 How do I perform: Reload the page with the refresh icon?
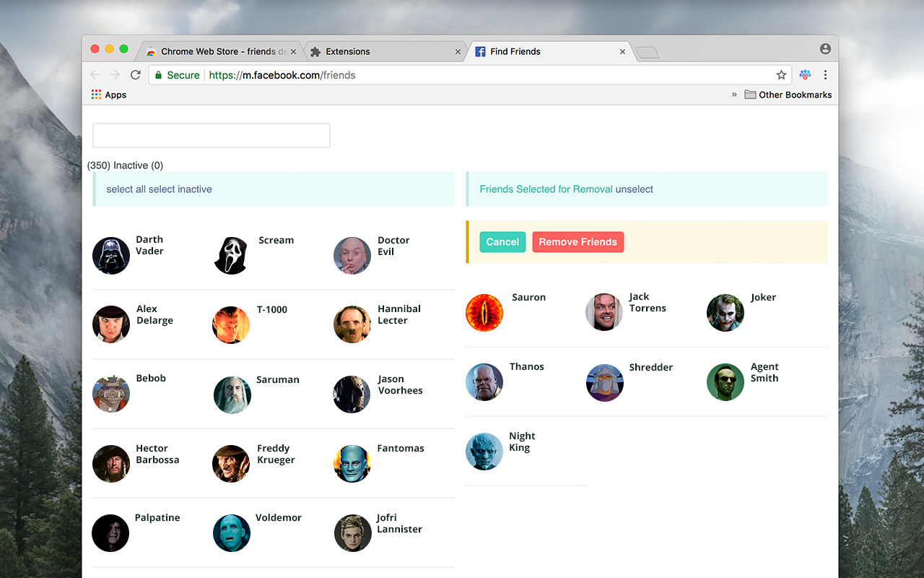(x=135, y=75)
